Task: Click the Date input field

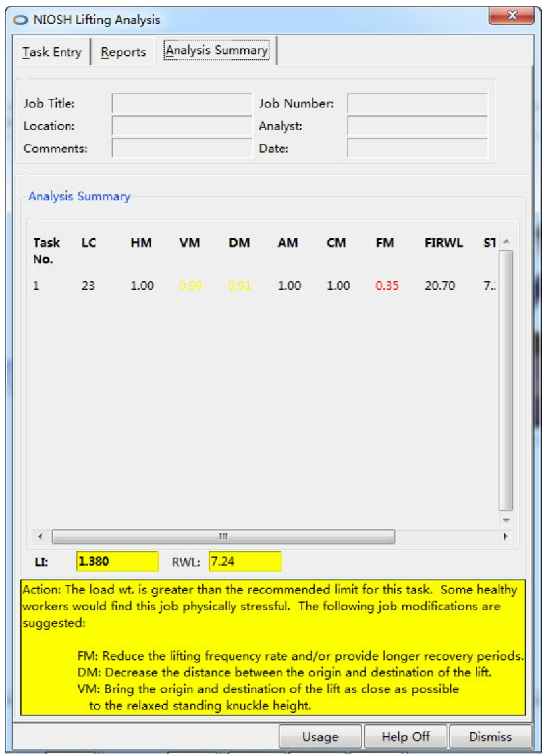Action: [417, 148]
